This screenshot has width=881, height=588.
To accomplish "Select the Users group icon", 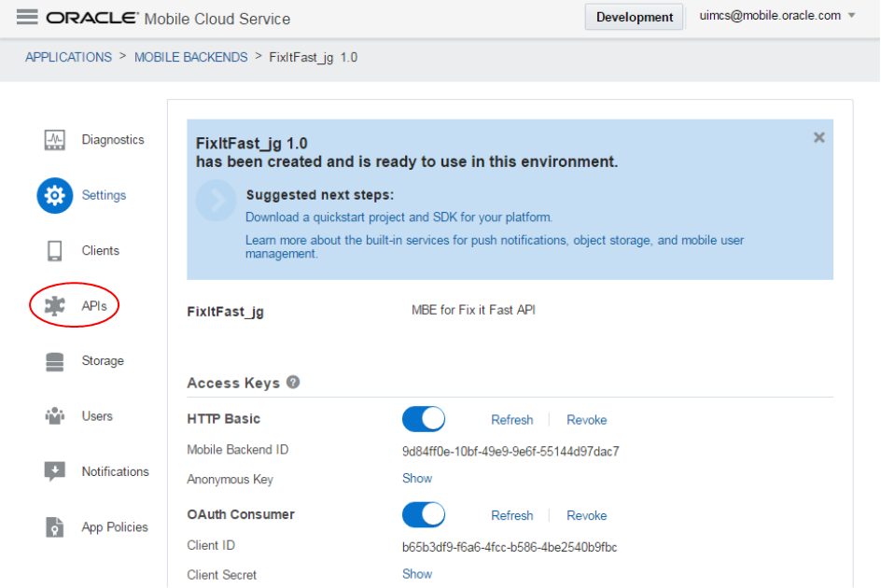I will click(55, 416).
